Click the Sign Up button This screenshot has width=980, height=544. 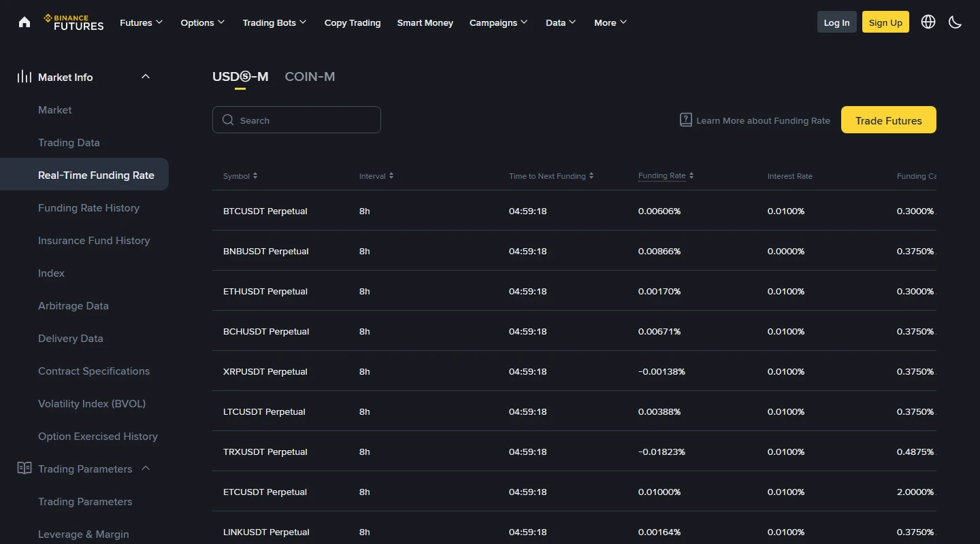coord(885,22)
